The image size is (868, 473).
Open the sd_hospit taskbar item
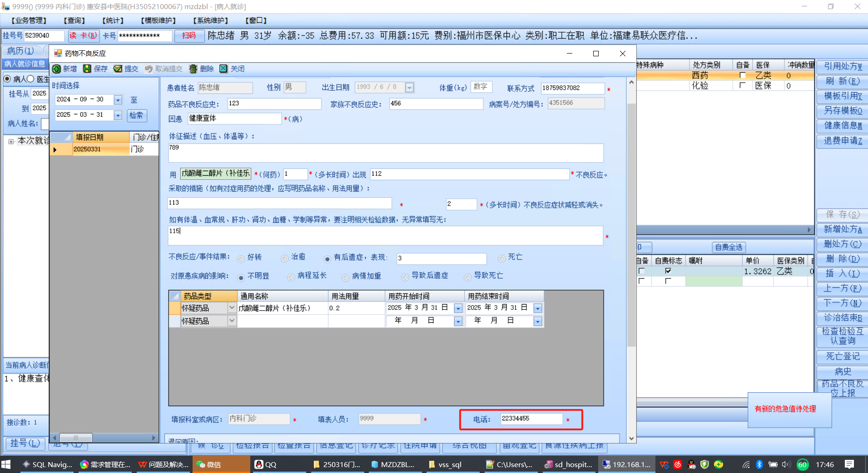point(569,464)
